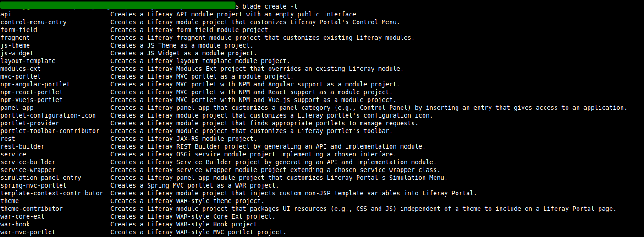Select the 'template-context-contributor' template name
The image size is (644, 237).
coord(52,193)
